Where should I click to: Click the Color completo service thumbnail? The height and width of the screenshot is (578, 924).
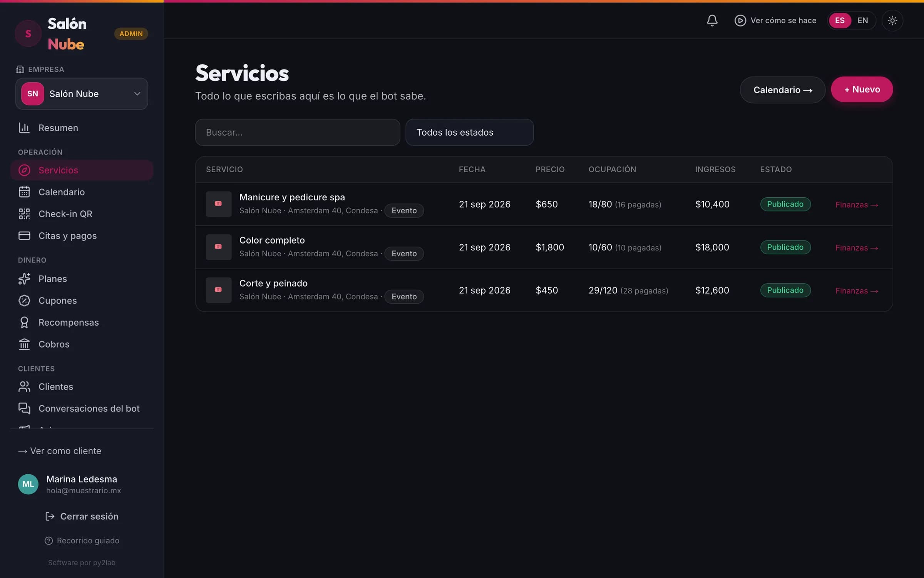click(219, 247)
